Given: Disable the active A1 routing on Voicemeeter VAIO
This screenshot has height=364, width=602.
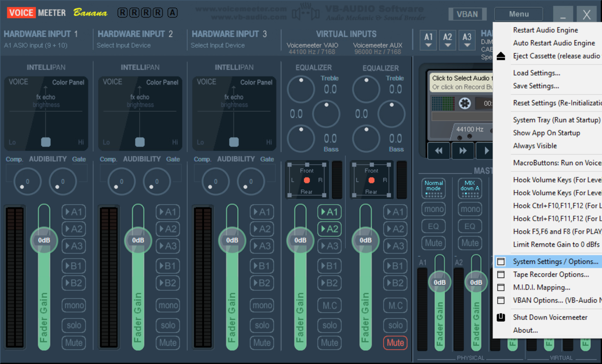Looking at the screenshot, I should click(x=330, y=212).
